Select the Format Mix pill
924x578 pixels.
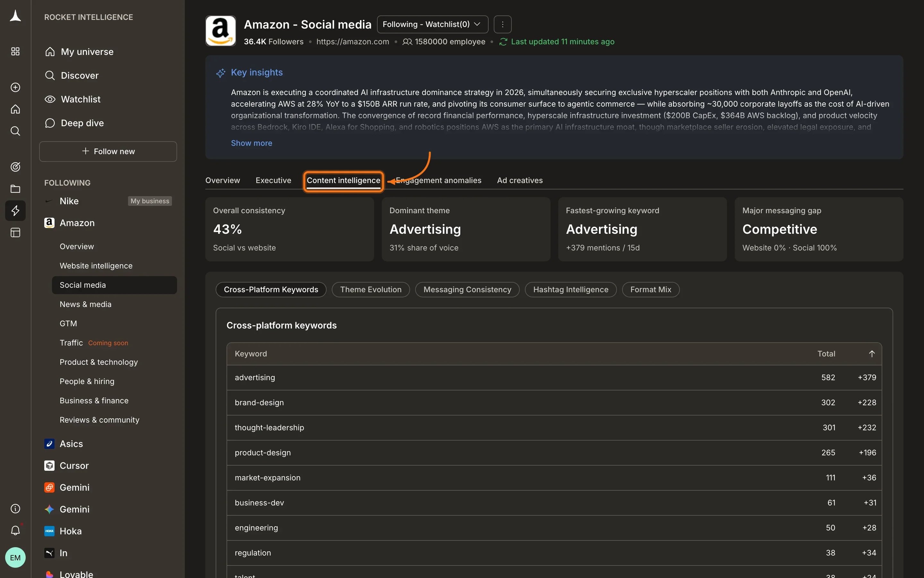click(651, 289)
